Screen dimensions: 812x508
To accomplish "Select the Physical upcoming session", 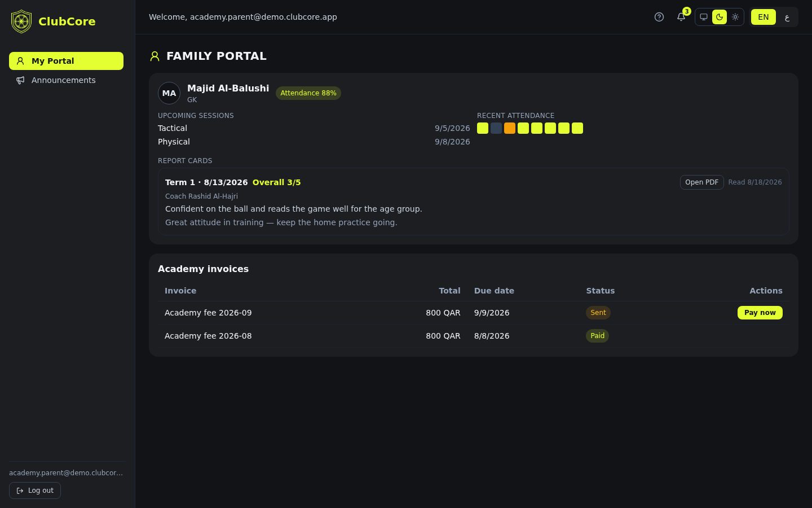I will coord(174,142).
